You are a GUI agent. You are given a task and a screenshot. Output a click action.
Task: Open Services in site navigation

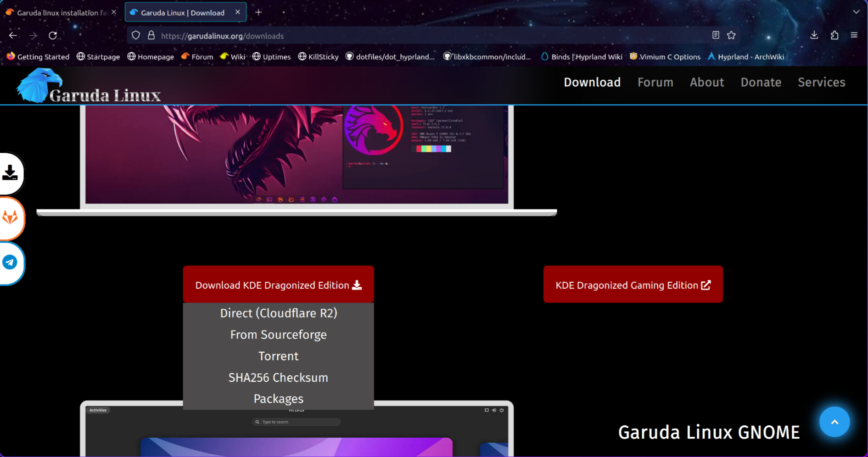coord(821,82)
